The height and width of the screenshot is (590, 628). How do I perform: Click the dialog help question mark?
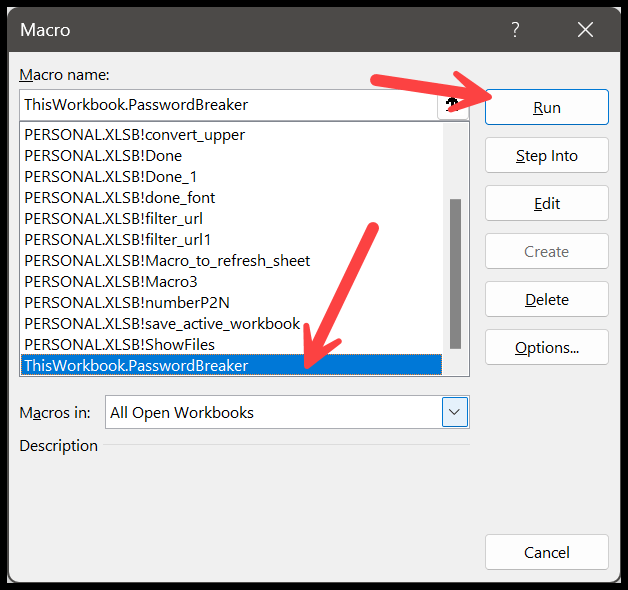[515, 30]
